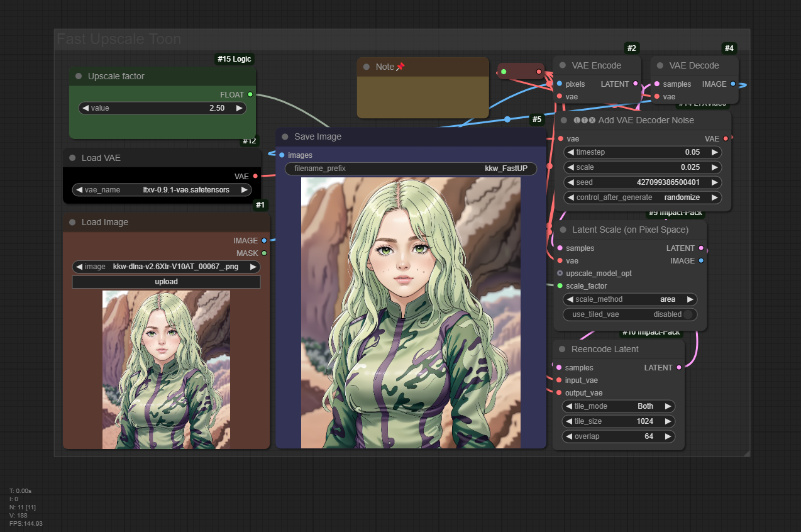Open the scale_method dropdown set to area

(629, 299)
